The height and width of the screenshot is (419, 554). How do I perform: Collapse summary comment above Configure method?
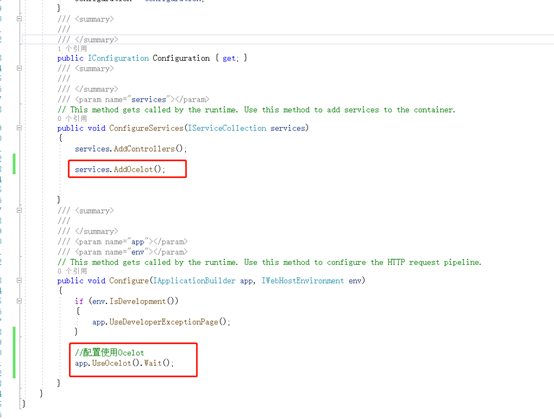[x=19, y=211]
